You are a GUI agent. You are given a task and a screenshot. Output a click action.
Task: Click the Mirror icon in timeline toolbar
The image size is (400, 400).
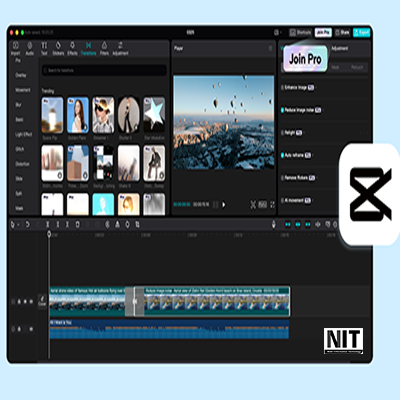[117, 225]
